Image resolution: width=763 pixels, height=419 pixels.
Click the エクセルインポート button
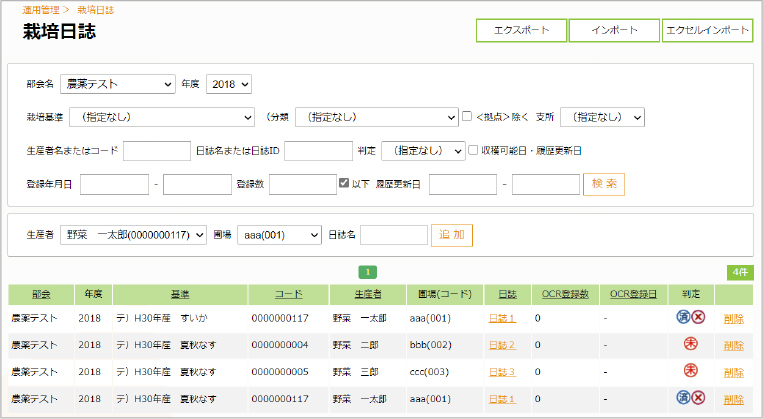708,30
